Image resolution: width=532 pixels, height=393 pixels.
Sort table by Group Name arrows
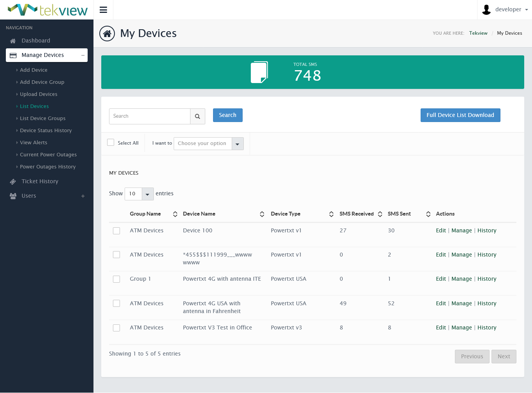175,214
